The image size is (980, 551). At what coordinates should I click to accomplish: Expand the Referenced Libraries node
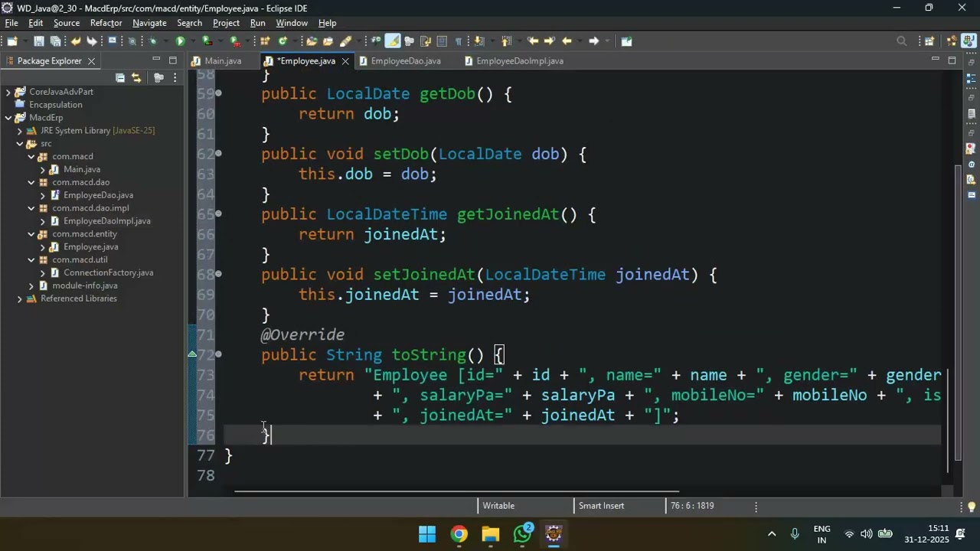pyautogui.click(x=20, y=298)
